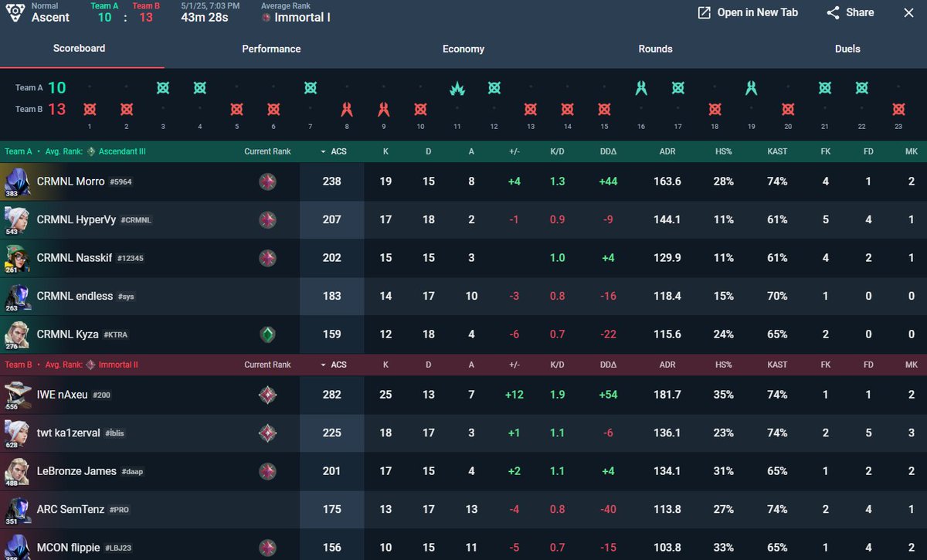Click the green rank gem beside CRMNL Kyza
The height and width of the screenshot is (560, 927).
(268, 334)
